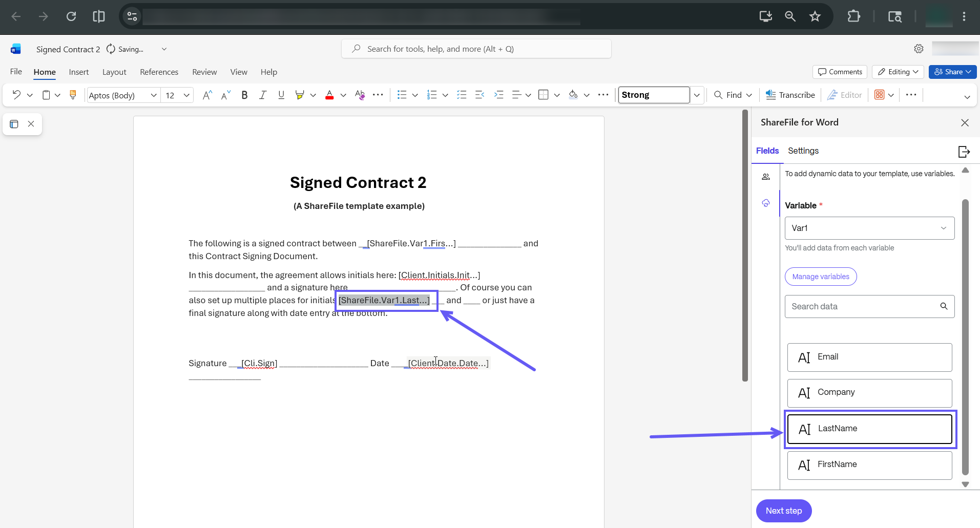The image size is (980, 528).
Task: Click the Clear Formatting icon
Action: pyautogui.click(x=360, y=95)
